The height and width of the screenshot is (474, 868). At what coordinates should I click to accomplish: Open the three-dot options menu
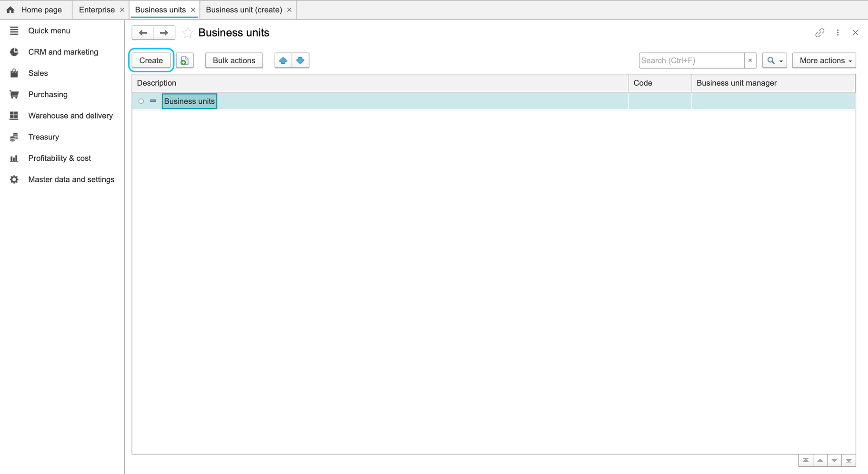pyautogui.click(x=838, y=33)
